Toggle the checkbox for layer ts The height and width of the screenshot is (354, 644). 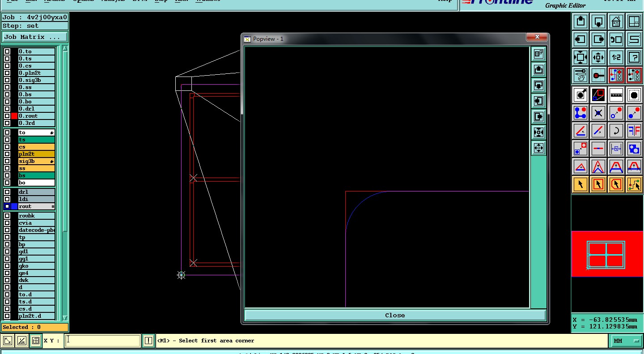(x=7, y=140)
